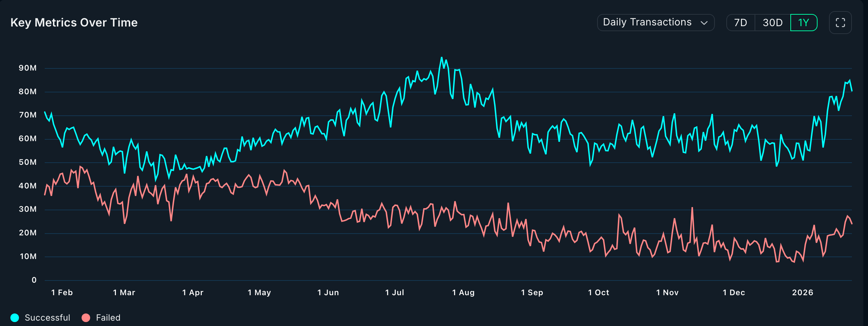
Task: Click the 1 Dec x-axis label
Action: click(x=734, y=293)
